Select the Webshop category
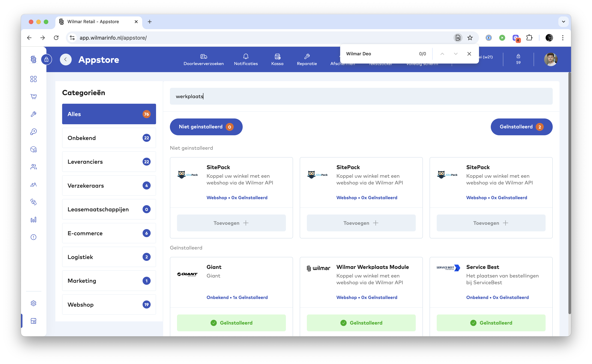 (109, 305)
